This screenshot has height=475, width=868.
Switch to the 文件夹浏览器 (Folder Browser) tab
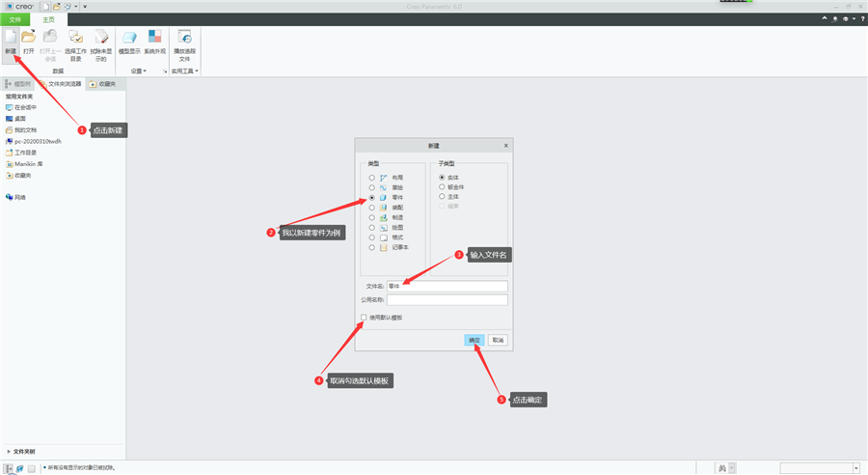(x=61, y=84)
